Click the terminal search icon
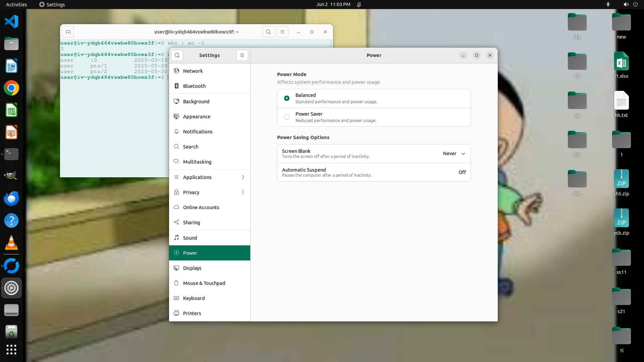Screen dimensions: 644x362 coord(268,32)
